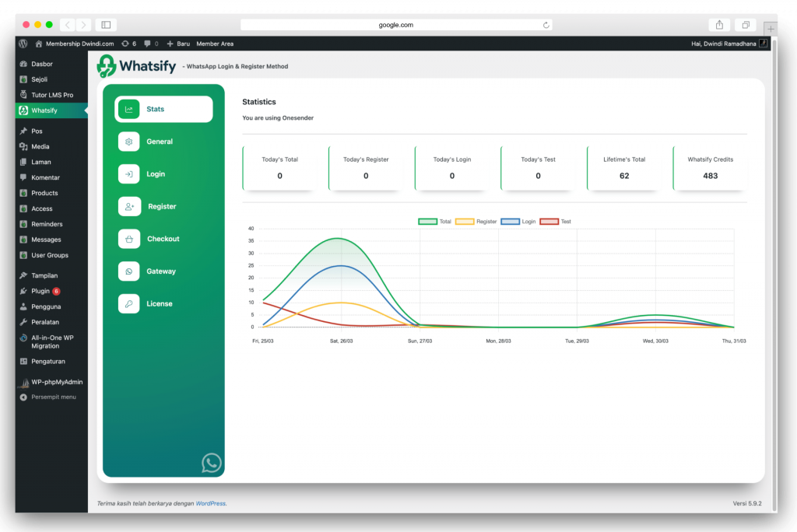Image resolution: width=797 pixels, height=532 pixels.
Task: Click the Safari address bar
Action: pos(396,25)
